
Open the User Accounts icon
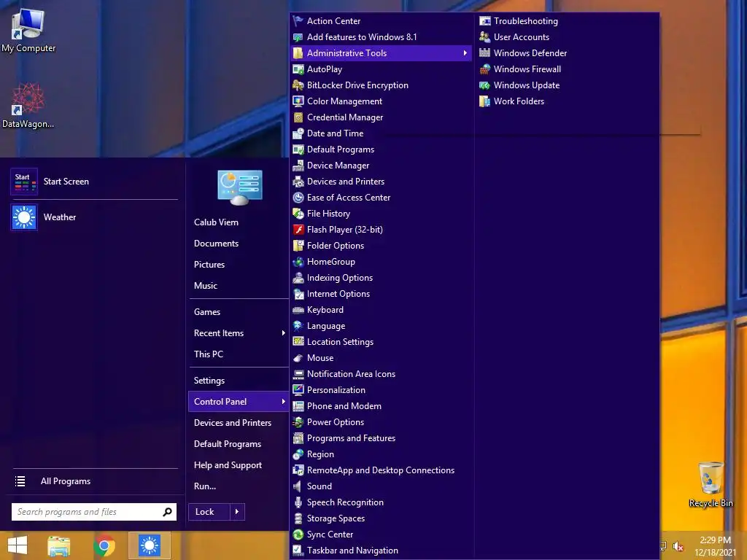coord(484,37)
